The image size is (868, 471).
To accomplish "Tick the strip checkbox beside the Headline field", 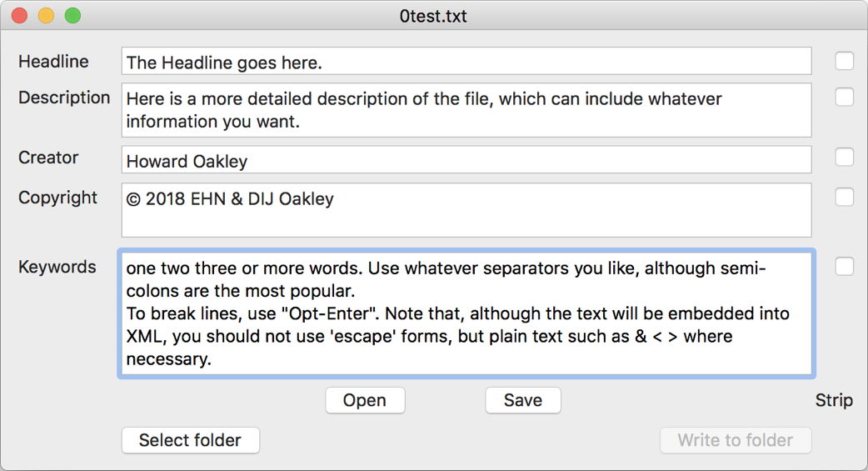I will pos(845,61).
